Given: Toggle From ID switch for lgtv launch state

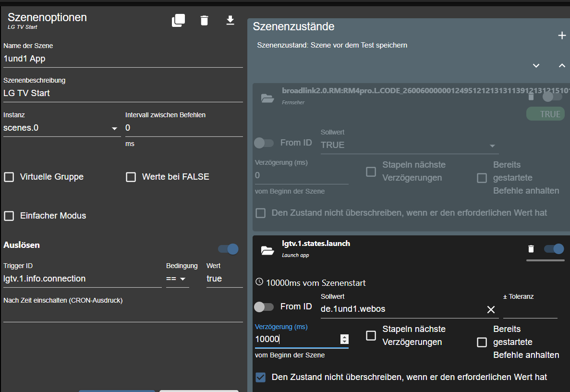Looking at the screenshot, I should [264, 306].
